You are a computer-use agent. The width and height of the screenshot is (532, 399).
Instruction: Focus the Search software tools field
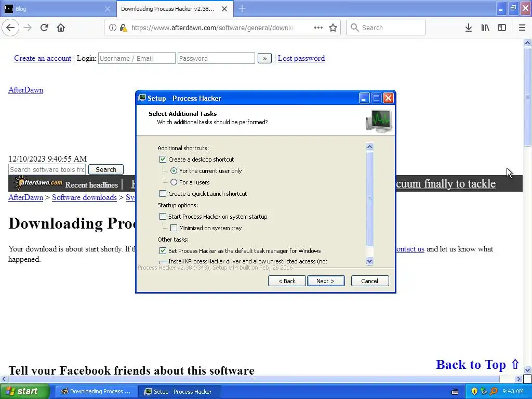[47, 169]
